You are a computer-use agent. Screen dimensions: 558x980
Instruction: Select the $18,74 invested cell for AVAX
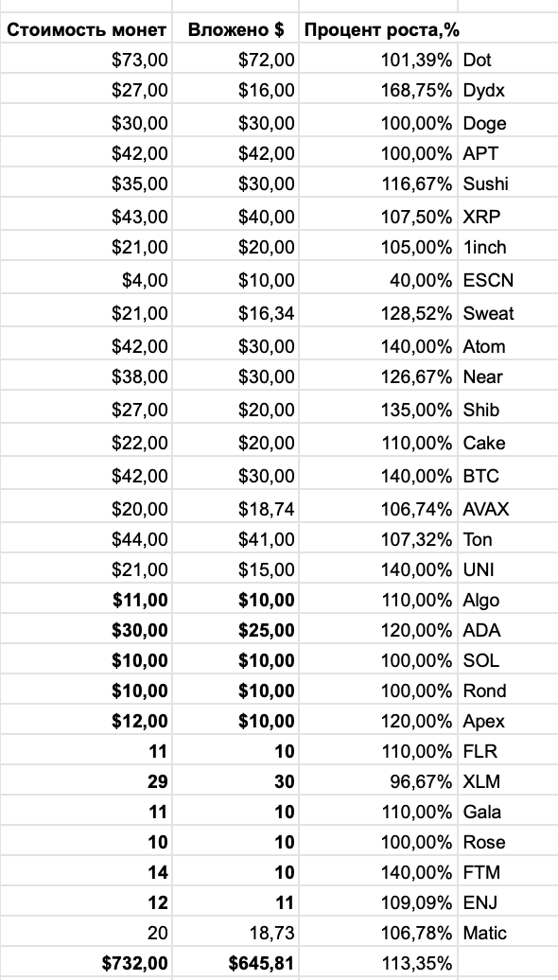click(235, 509)
